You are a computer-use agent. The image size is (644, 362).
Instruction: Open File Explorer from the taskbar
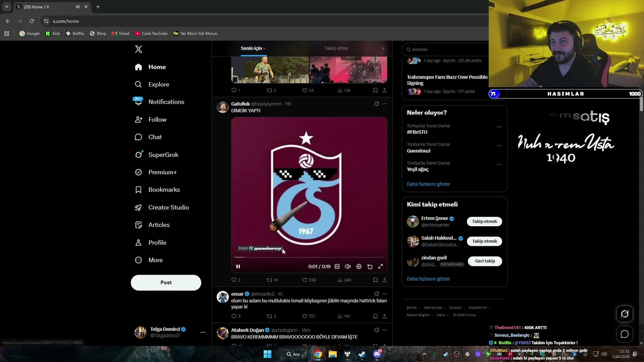point(333,354)
